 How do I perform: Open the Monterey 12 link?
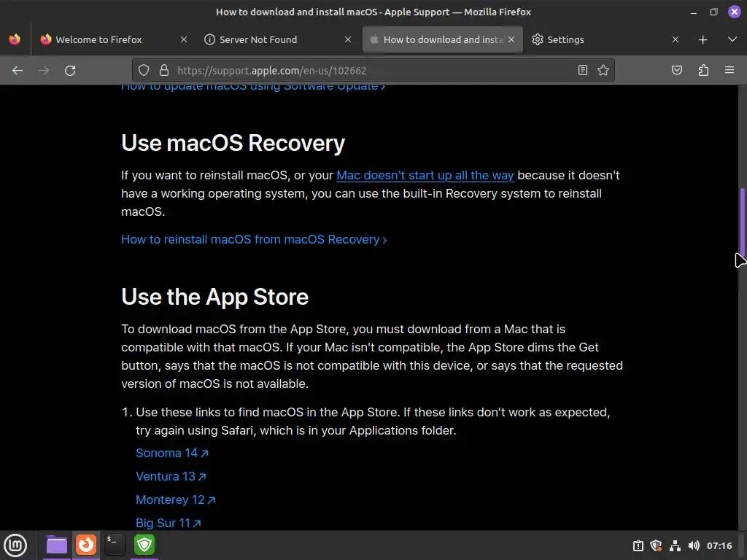pos(175,499)
